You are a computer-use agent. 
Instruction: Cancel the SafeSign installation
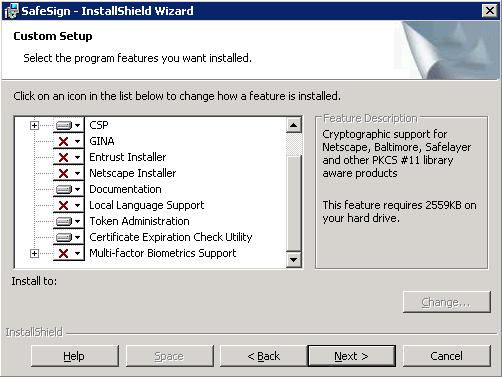click(x=447, y=356)
